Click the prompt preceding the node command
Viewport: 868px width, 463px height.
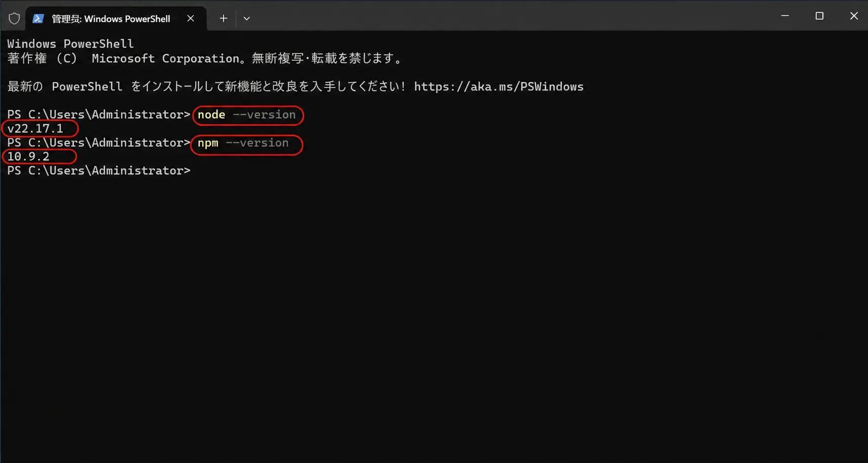(x=99, y=115)
